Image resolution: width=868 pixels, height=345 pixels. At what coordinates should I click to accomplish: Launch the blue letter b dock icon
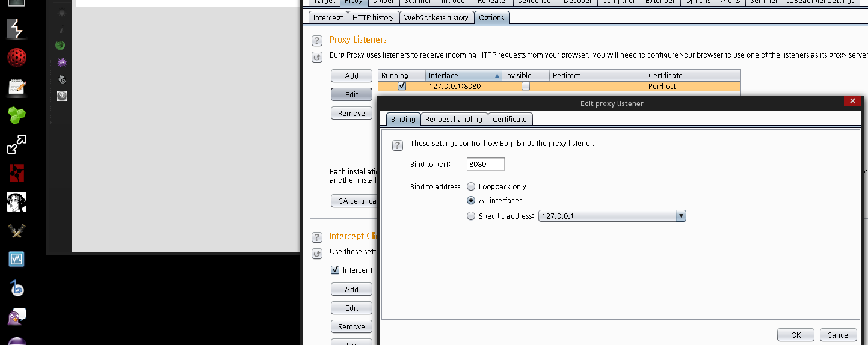click(16, 289)
